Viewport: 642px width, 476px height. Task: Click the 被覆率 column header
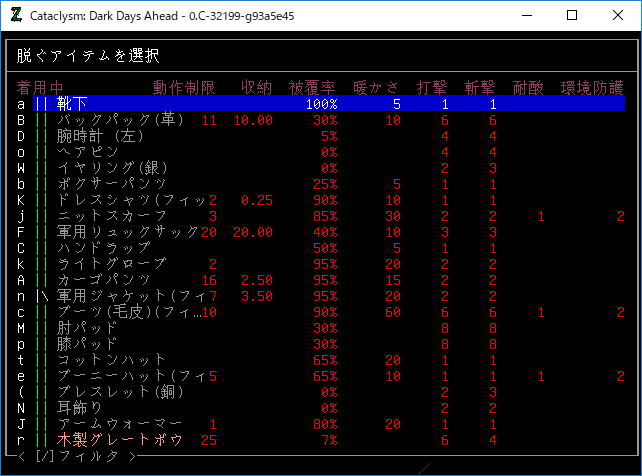point(314,87)
